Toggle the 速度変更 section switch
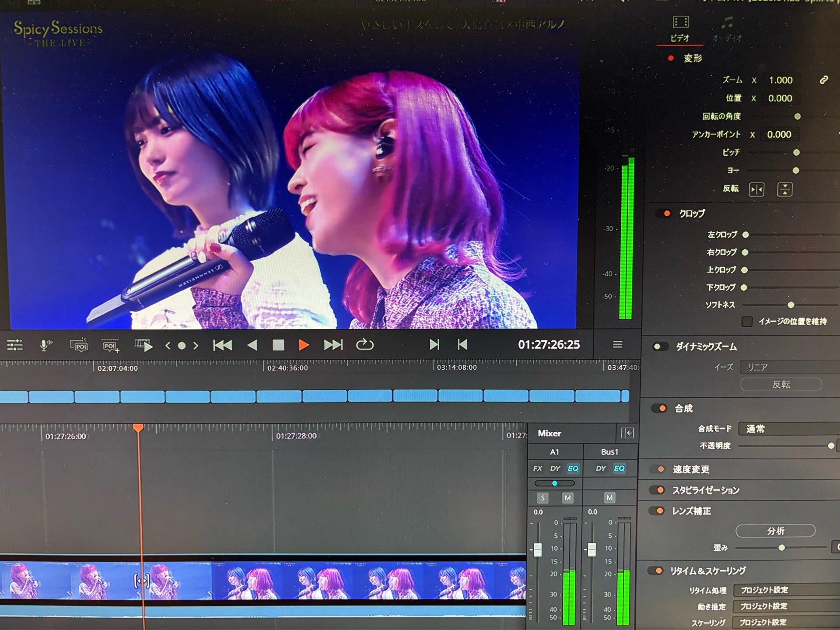This screenshot has height=630, width=840. pos(658,469)
